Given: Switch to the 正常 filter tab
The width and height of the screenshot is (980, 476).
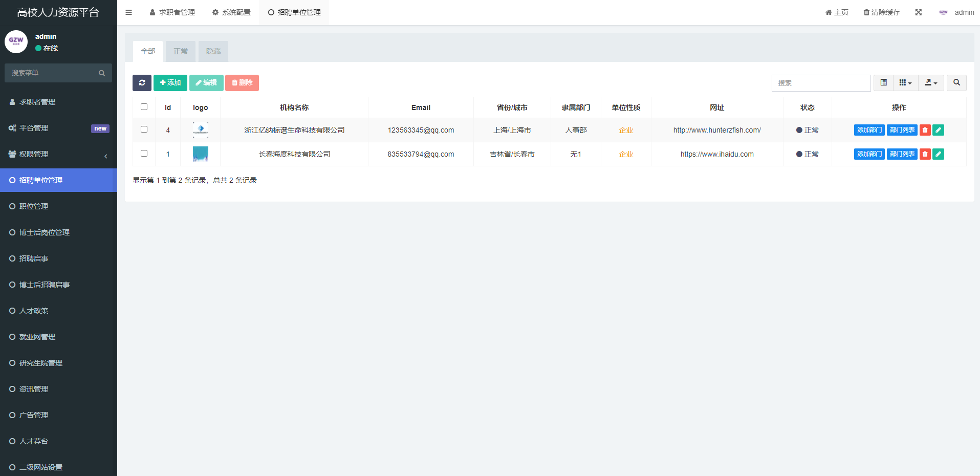Looking at the screenshot, I should [181, 51].
